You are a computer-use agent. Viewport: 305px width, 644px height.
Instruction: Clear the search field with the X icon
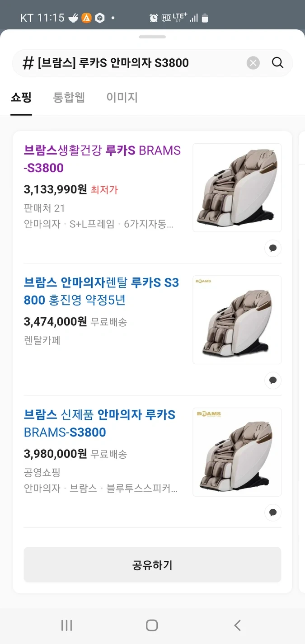253,63
